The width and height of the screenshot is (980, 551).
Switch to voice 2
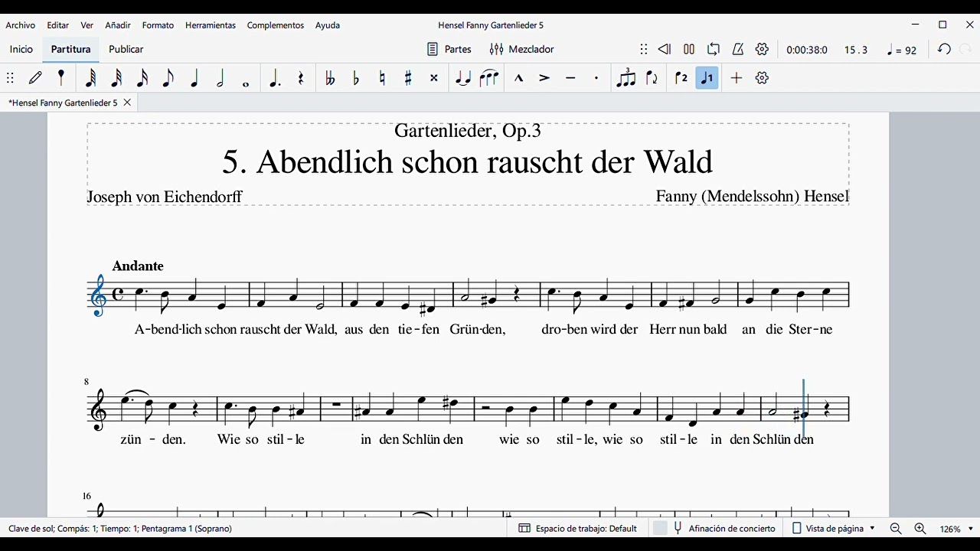coord(681,78)
